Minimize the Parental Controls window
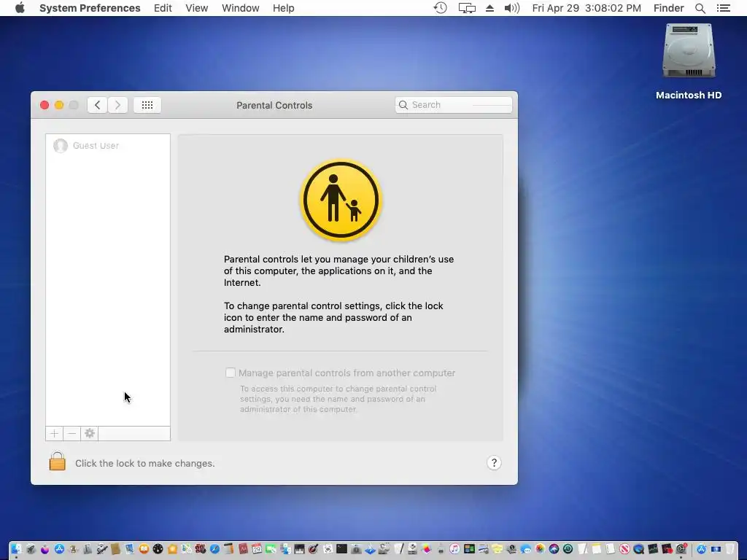 59,105
